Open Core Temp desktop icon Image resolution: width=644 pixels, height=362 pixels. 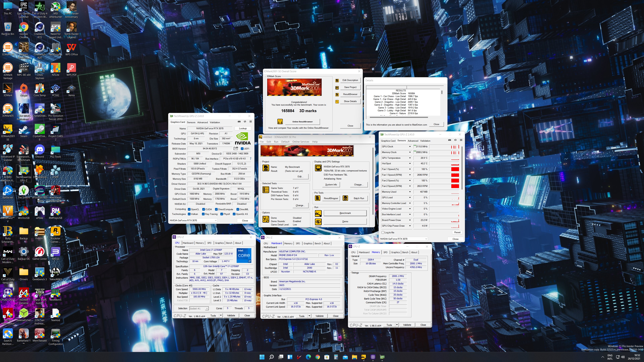click(x=40, y=90)
